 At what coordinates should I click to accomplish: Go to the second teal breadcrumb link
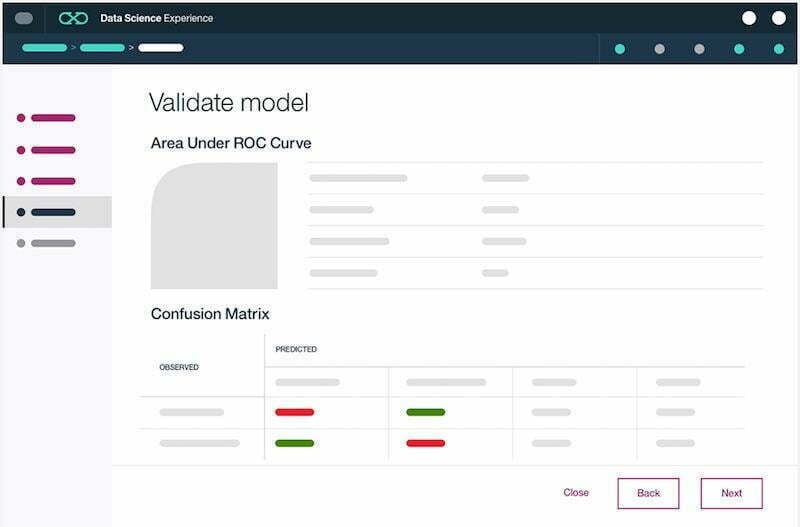click(102, 48)
